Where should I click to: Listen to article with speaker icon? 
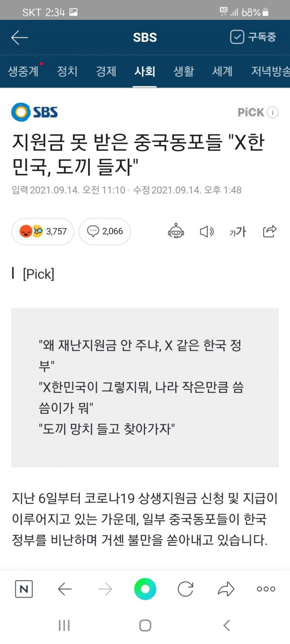(x=206, y=232)
